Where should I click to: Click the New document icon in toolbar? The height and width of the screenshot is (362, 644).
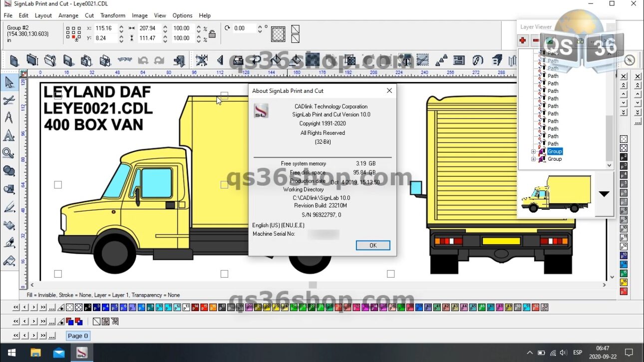(x=14, y=61)
